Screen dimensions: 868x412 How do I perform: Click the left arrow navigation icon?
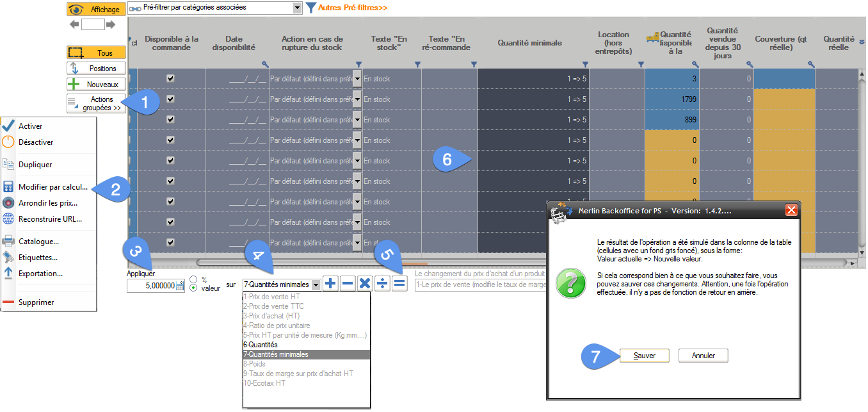pyautogui.click(x=74, y=24)
